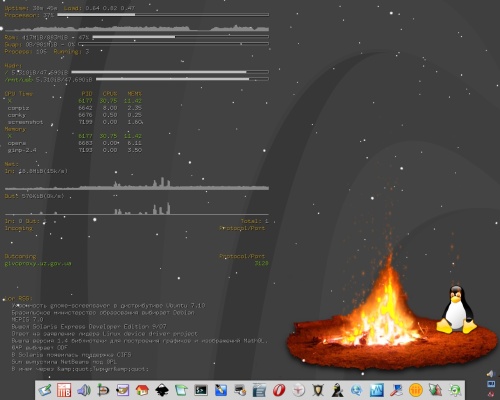Launch Inkscape from the dock
The height and width of the screenshot is (400, 500).
coord(162,390)
